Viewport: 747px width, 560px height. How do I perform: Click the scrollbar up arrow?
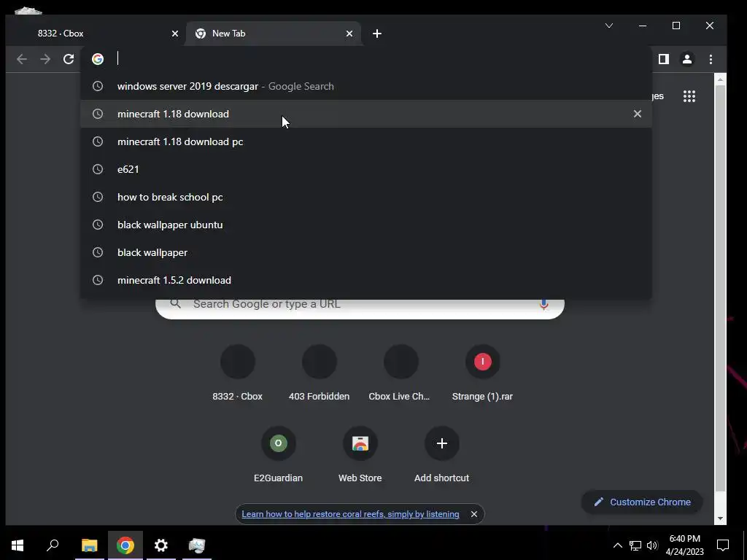click(720, 79)
